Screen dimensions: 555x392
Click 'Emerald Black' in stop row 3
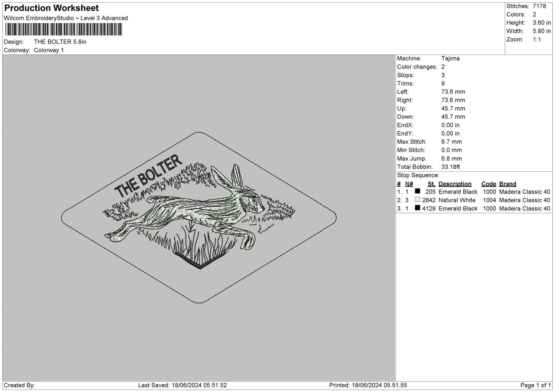[x=458, y=208]
